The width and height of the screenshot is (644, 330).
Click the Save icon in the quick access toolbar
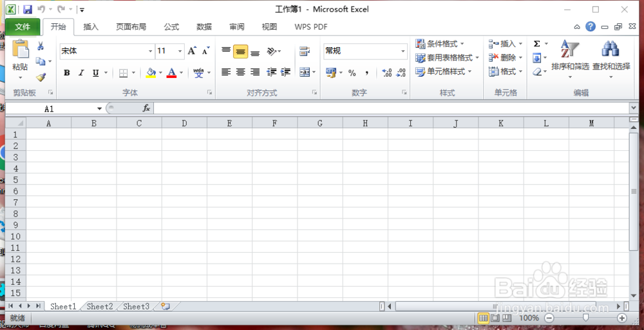pyautogui.click(x=28, y=9)
